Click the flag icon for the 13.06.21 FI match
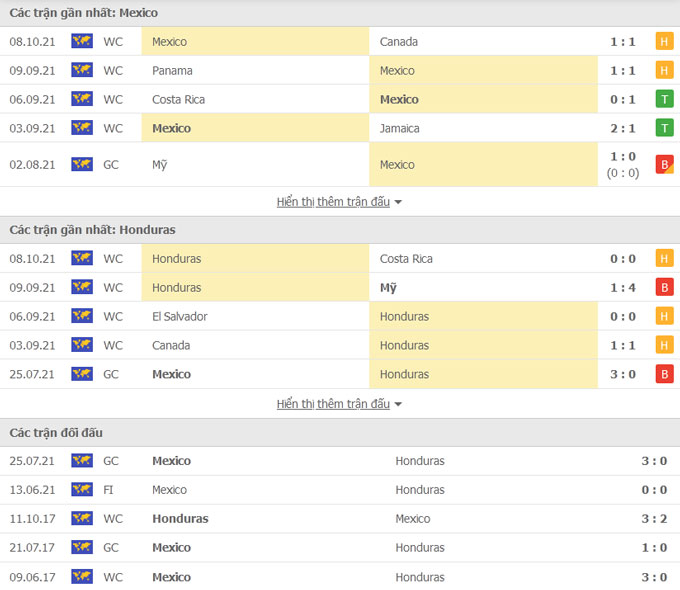Viewport: 680px width, 590px height. pos(82,490)
